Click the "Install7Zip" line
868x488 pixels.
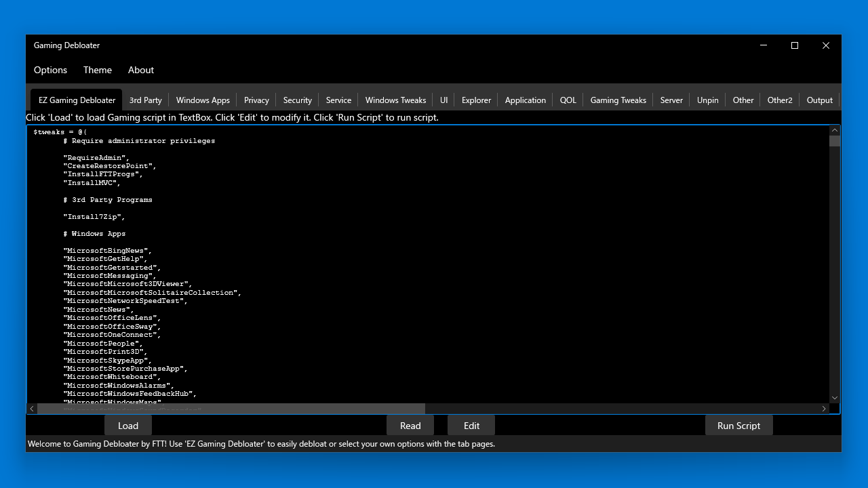(94, 217)
